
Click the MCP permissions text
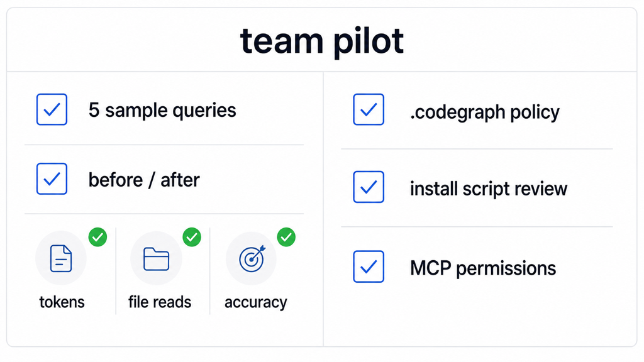pos(483,268)
